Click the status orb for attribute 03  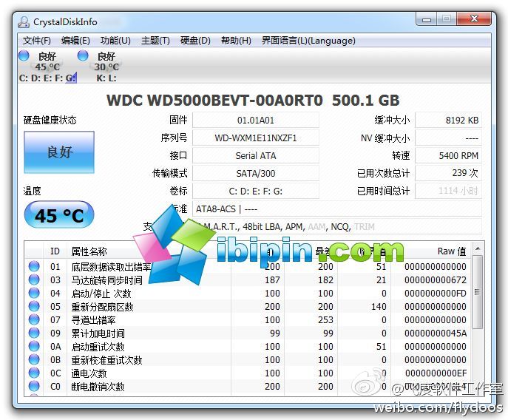tap(34, 280)
